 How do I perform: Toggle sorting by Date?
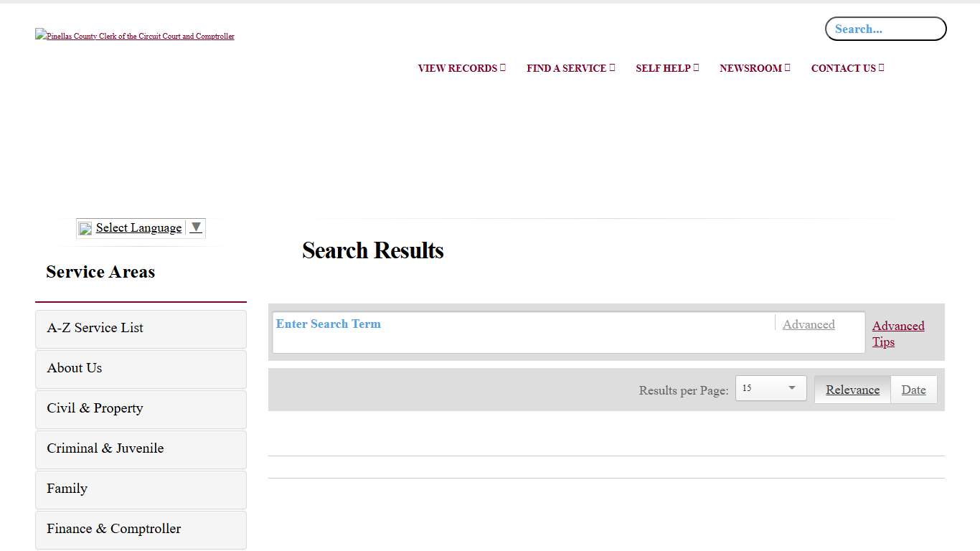point(913,390)
